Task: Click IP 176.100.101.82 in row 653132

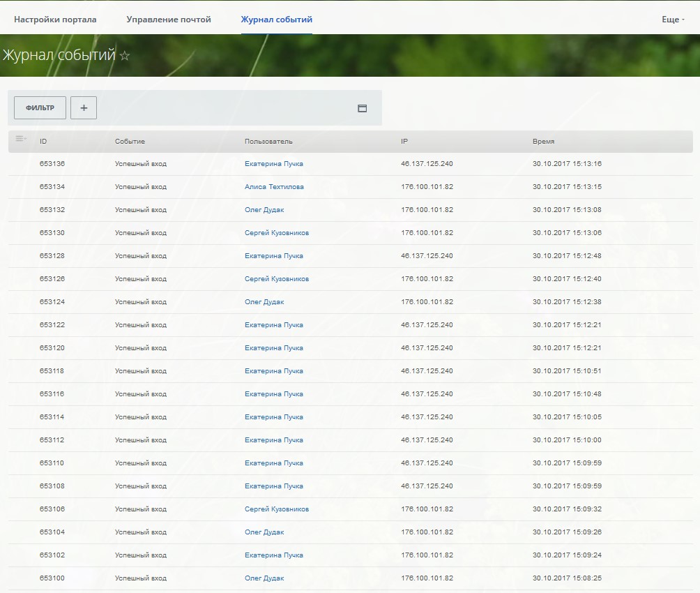Action: pyautogui.click(x=427, y=209)
